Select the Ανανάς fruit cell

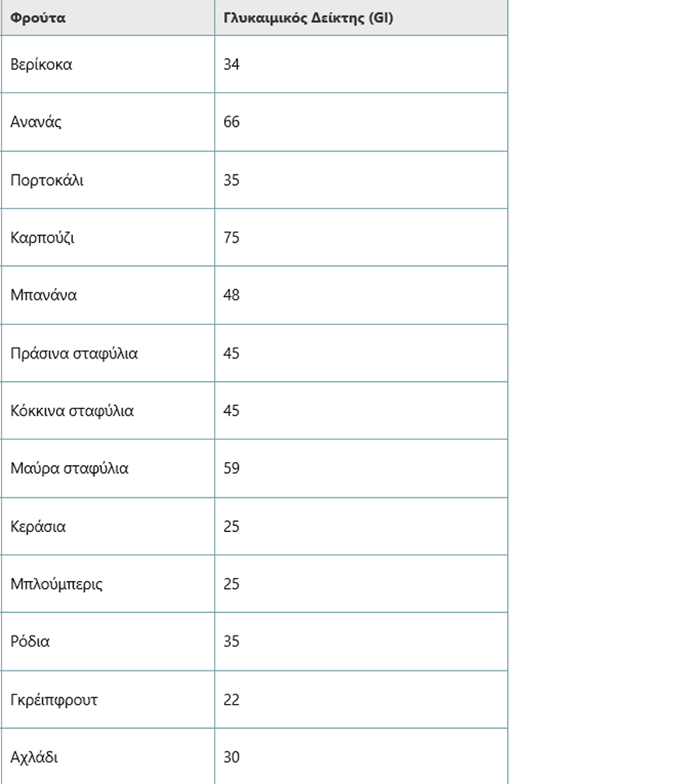pyautogui.click(x=107, y=122)
